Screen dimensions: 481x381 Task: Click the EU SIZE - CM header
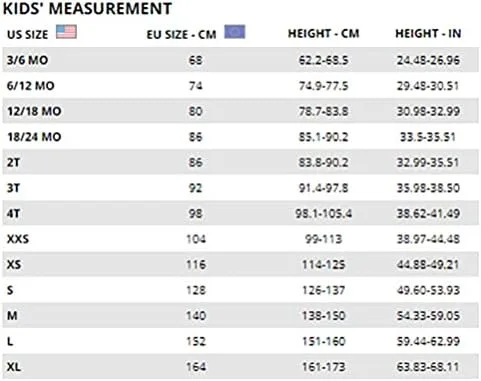click(182, 34)
